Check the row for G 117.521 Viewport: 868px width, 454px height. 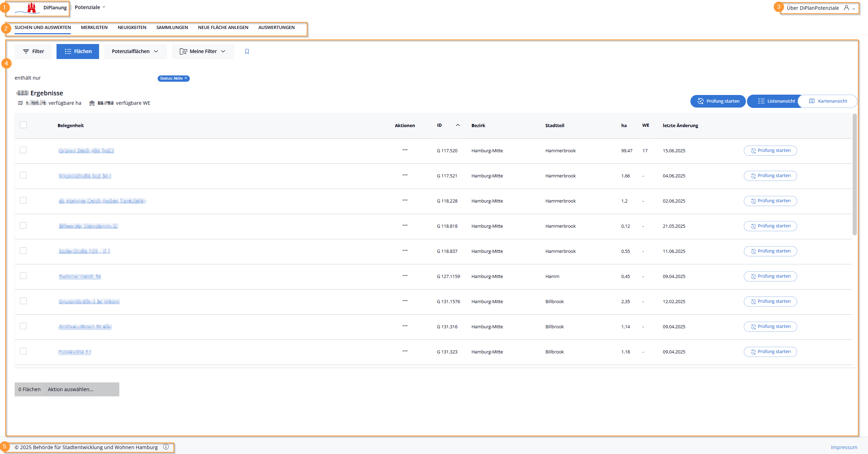(x=23, y=175)
